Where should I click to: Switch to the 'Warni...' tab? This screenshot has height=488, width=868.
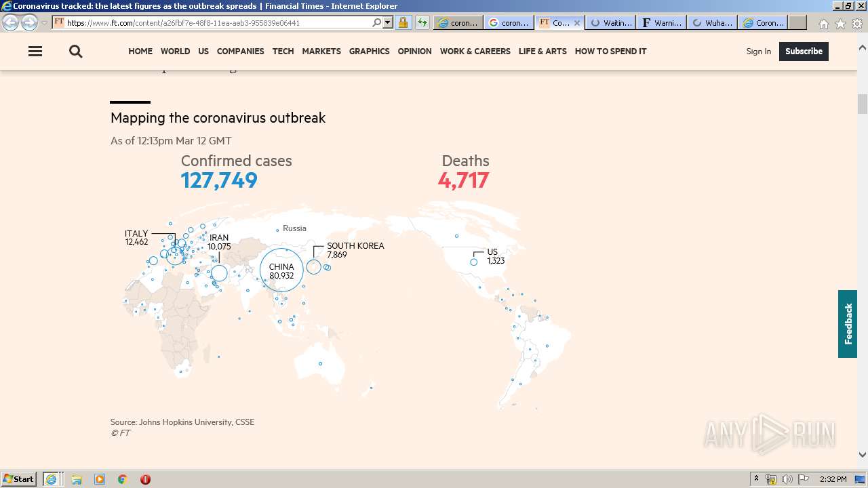coord(662,22)
